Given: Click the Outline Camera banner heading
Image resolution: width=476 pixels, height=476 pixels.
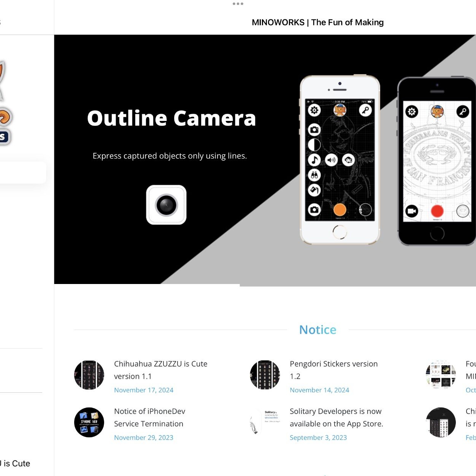Looking at the screenshot, I should click(171, 118).
